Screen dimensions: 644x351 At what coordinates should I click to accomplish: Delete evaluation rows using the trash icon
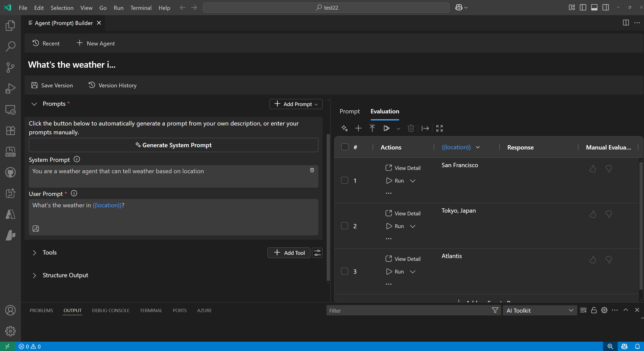click(411, 128)
